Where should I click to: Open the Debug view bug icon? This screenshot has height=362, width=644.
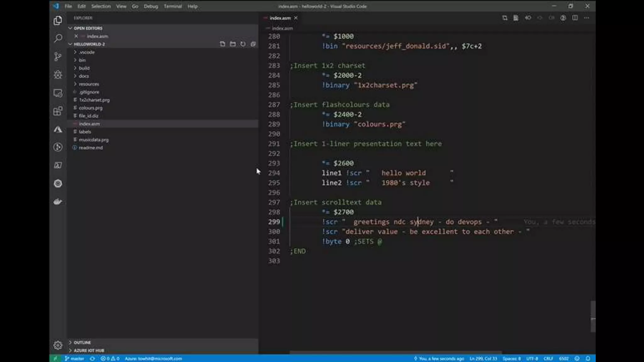point(58,75)
